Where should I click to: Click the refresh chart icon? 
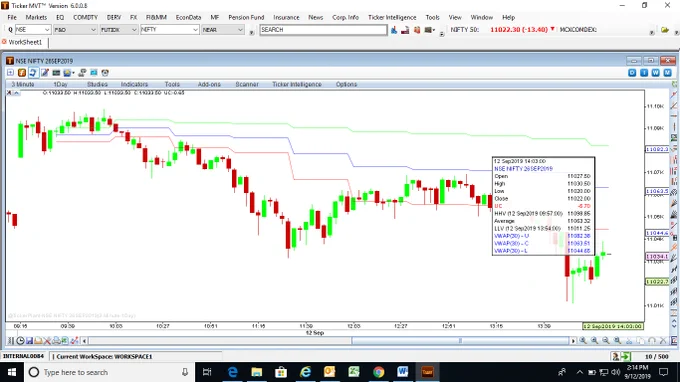[33, 72]
